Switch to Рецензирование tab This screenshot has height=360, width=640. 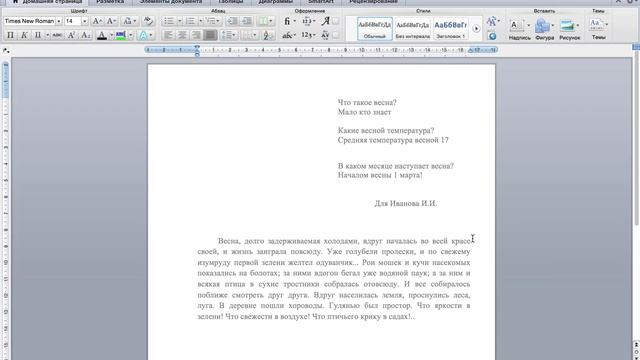pyautogui.click(x=373, y=2)
